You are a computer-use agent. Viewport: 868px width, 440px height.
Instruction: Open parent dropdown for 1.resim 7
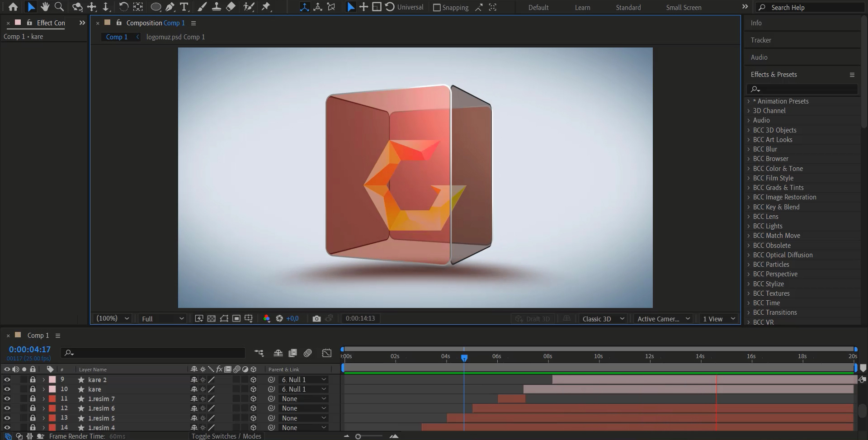tap(303, 399)
